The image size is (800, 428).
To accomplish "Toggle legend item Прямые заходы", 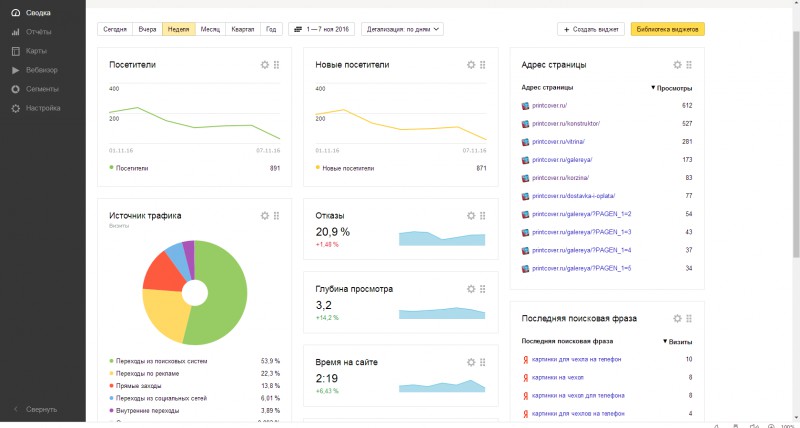I will click(x=135, y=386).
